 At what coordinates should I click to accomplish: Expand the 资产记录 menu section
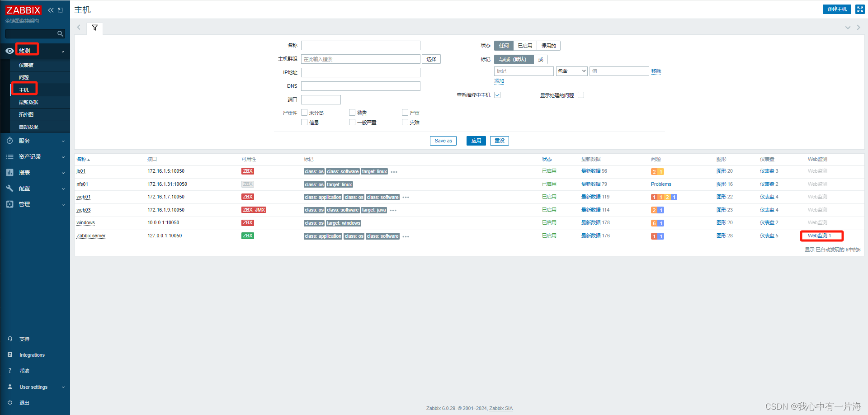pyautogui.click(x=63, y=157)
